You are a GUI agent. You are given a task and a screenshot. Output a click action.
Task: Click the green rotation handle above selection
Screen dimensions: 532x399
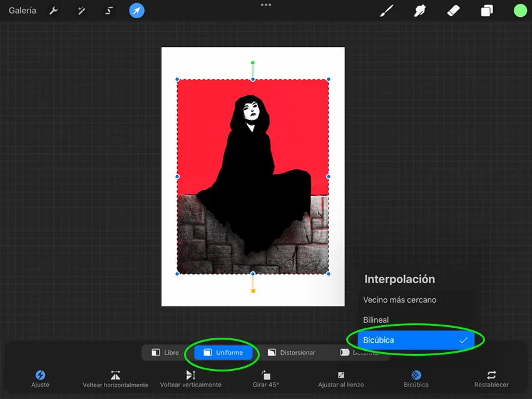[x=252, y=63]
